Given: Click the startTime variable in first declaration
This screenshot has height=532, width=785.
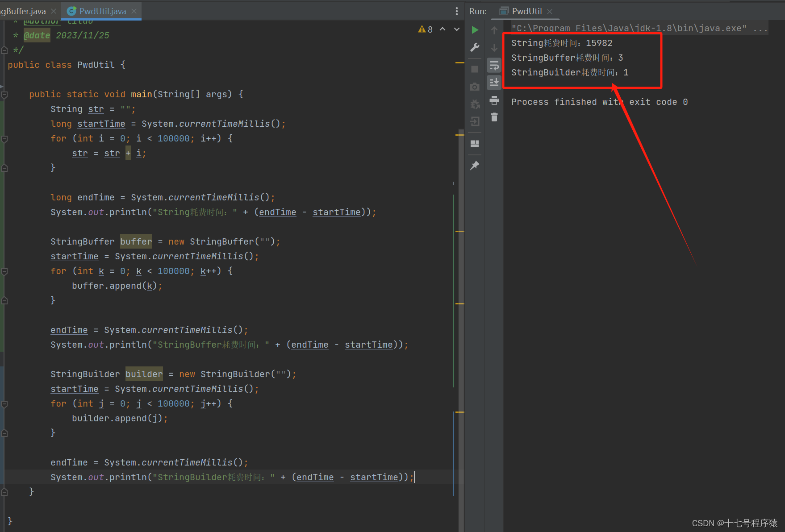Looking at the screenshot, I should coord(101,124).
